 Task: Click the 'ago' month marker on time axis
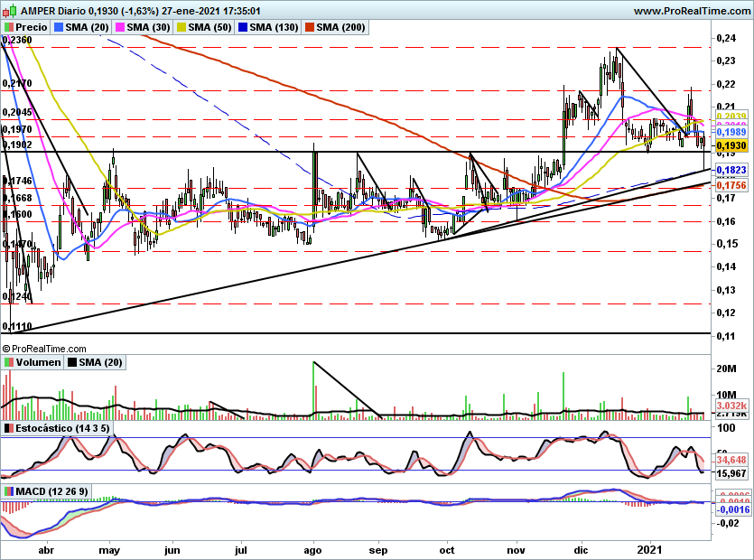(313, 548)
